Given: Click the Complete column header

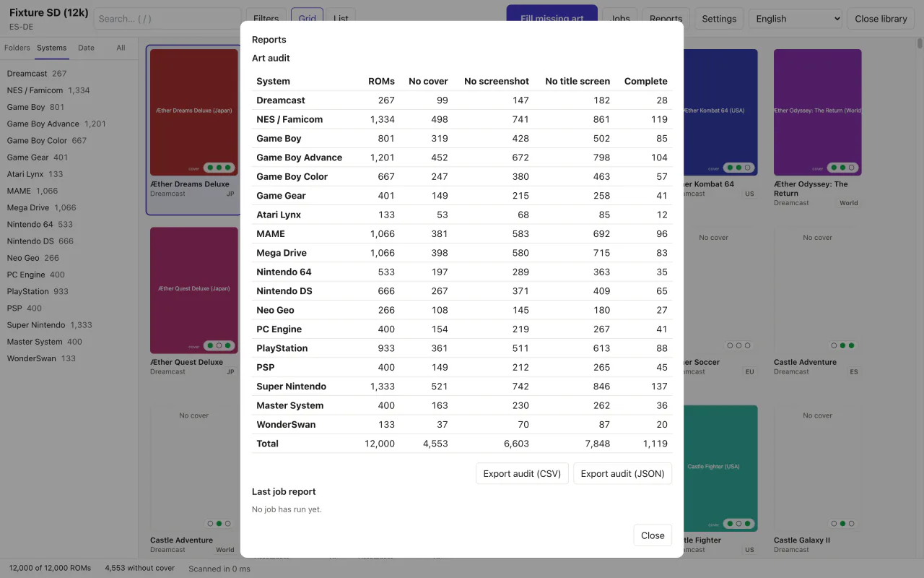Looking at the screenshot, I should point(646,81).
